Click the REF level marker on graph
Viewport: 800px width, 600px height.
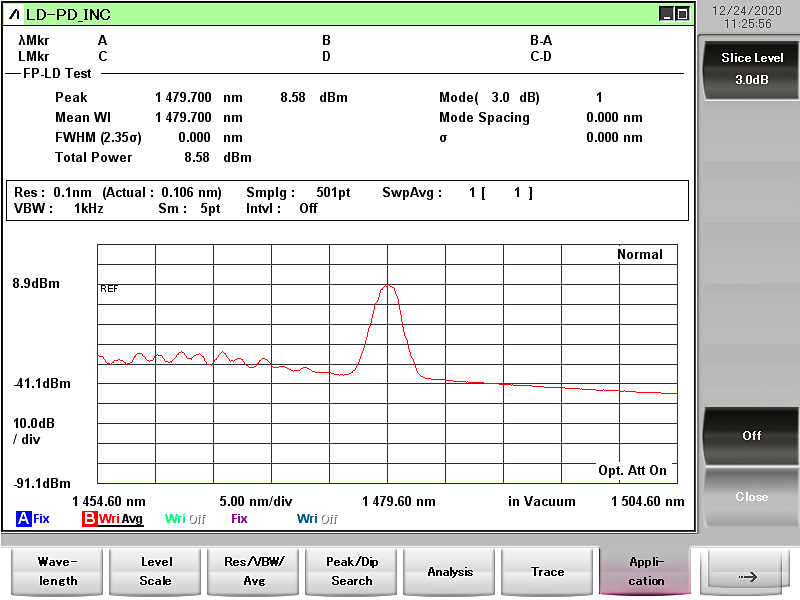109,288
